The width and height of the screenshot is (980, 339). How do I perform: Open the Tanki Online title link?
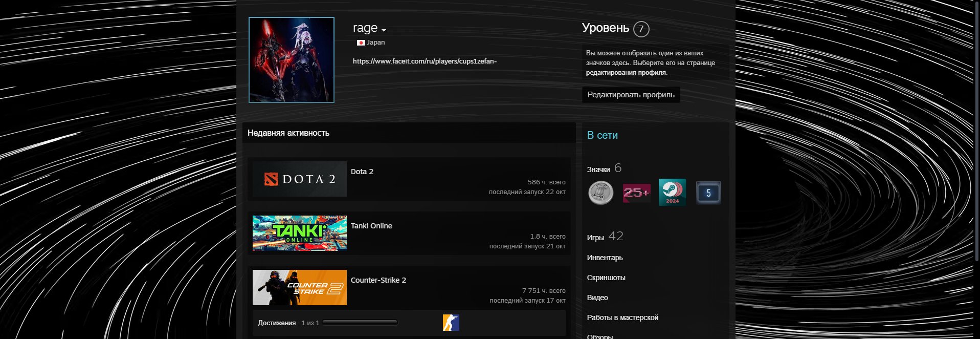371,226
